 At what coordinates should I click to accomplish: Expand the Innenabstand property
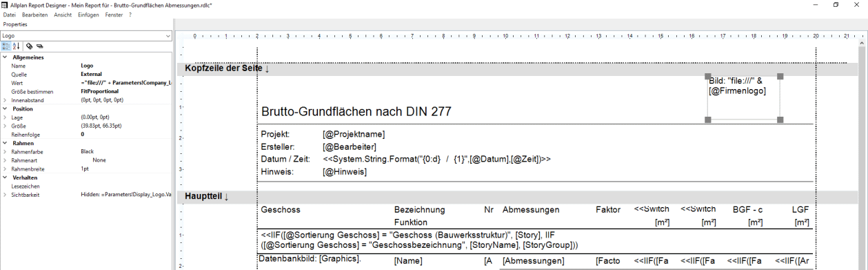coord(4,100)
